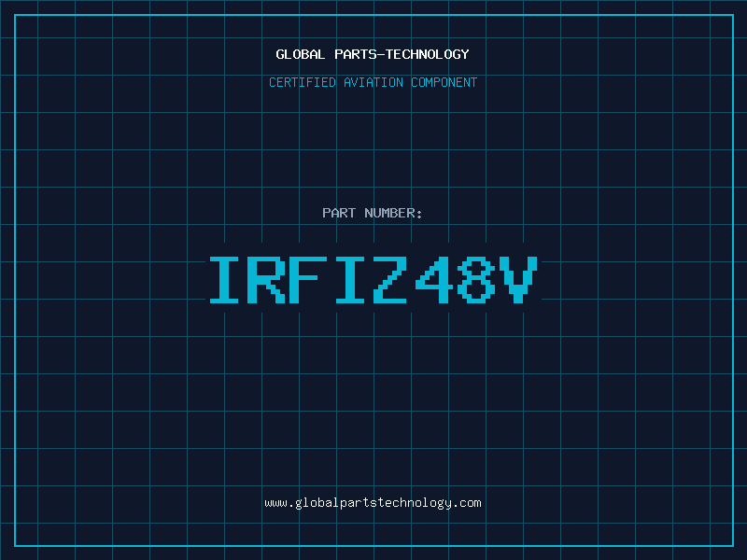747x560 pixels.
Task: Select the IRFIZ48V part number text
Action: pos(373,280)
